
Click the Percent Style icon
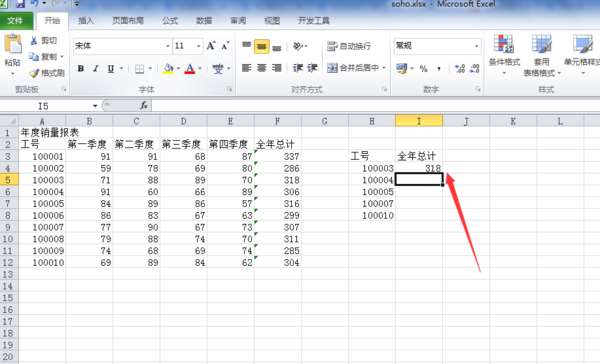click(x=423, y=69)
